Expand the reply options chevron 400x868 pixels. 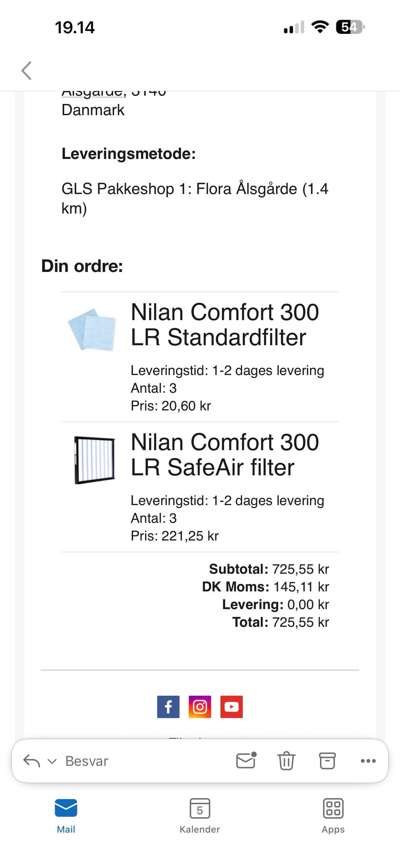point(52,761)
